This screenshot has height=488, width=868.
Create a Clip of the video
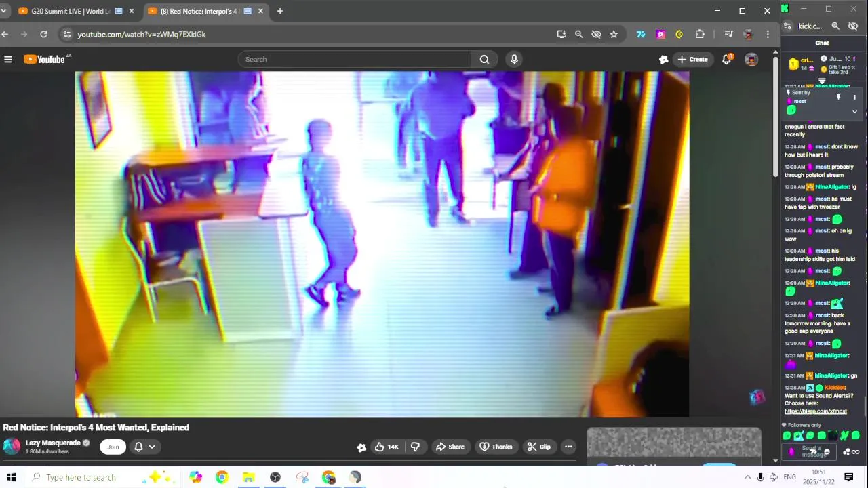click(539, 447)
